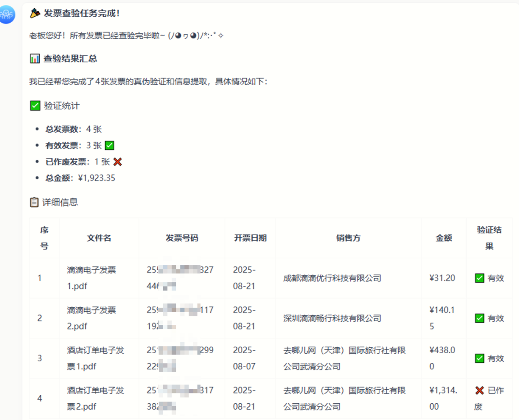Open the file 酒店订单电子发票2.pdf in the table
Viewport: 519px width, 420px height.
click(x=95, y=398)
